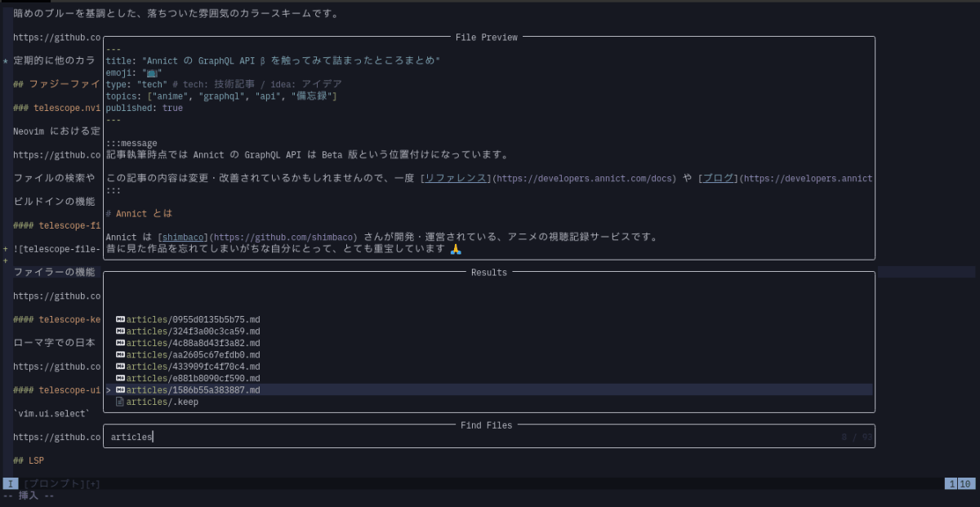Screen dimensions: 980x507
Task: Click the statusline line number 1
Action: [951, 484]
